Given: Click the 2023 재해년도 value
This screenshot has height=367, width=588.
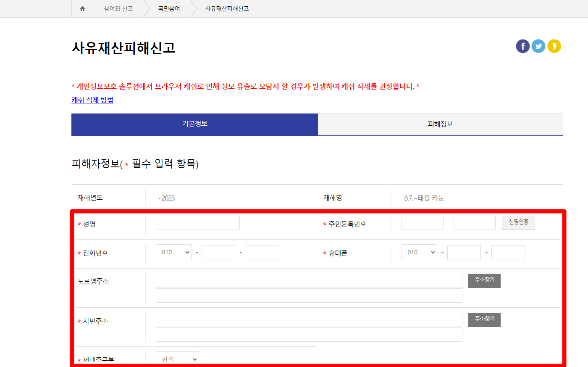Looking at the screenshot, I should click(x=168, y=198).
